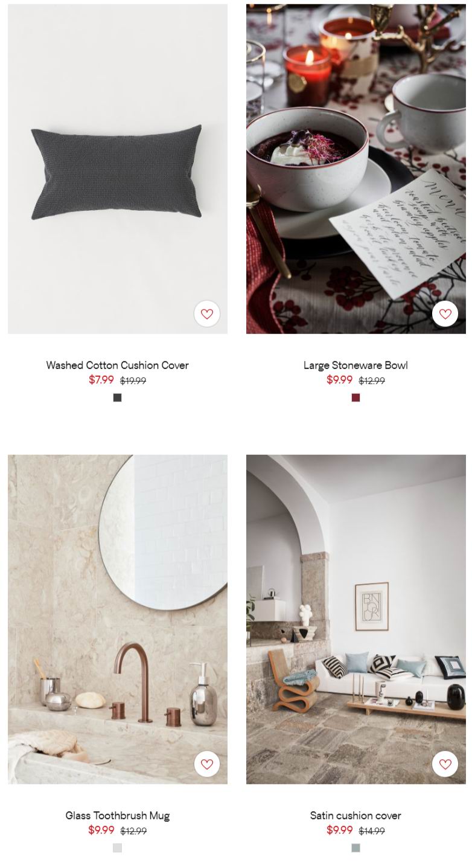
Task: Select the dark gray swatch under Cushion Cover
Action: pos(118,397)
